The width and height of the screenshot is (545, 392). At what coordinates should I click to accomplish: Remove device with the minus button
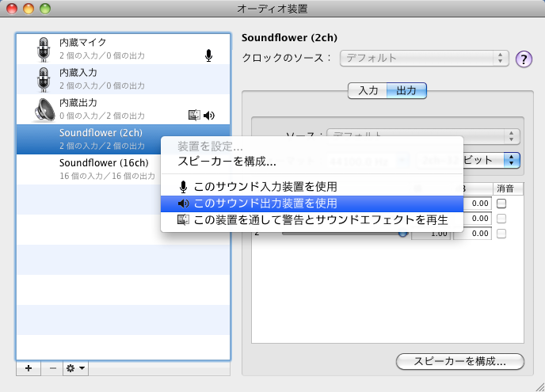tap(53, 368)
